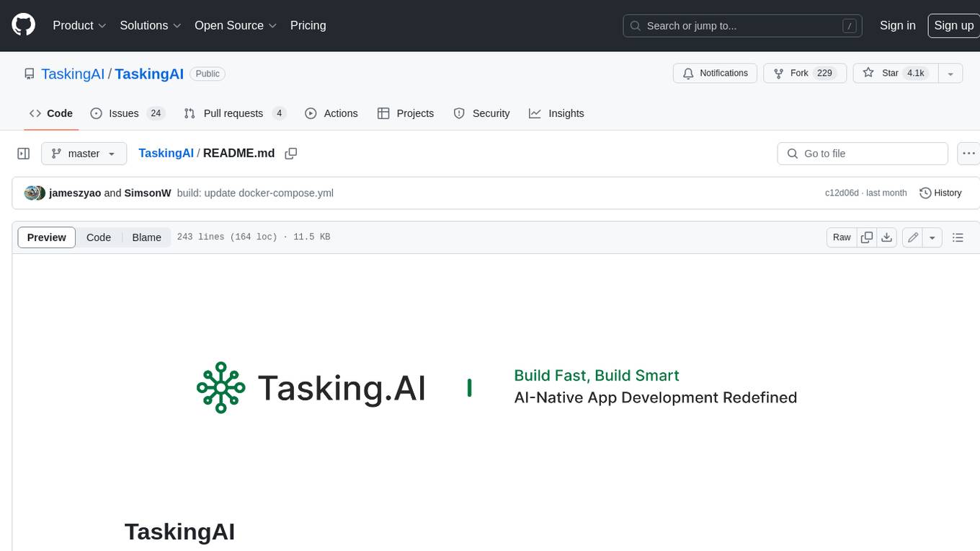This screenshot has height=551, width=980.
Task: Open the TaskingAI owner profile link
Action: pos(73,74)
